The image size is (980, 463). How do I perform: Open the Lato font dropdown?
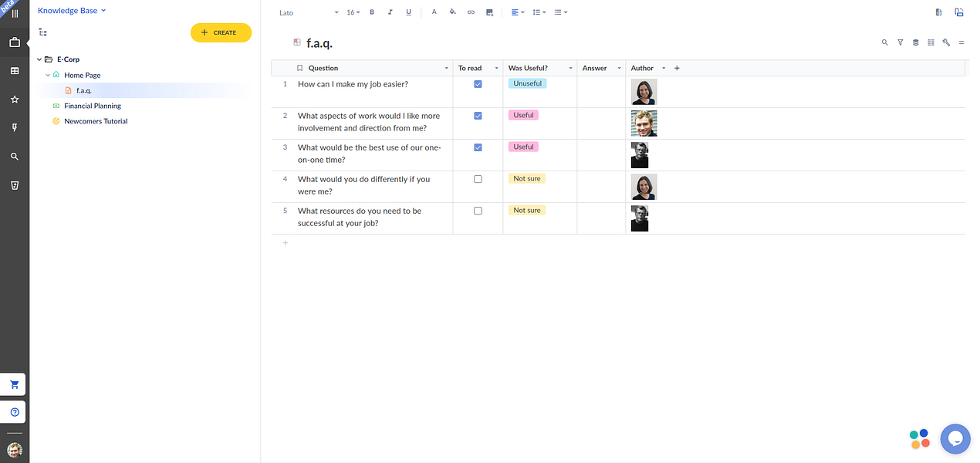tap(309, 12)
